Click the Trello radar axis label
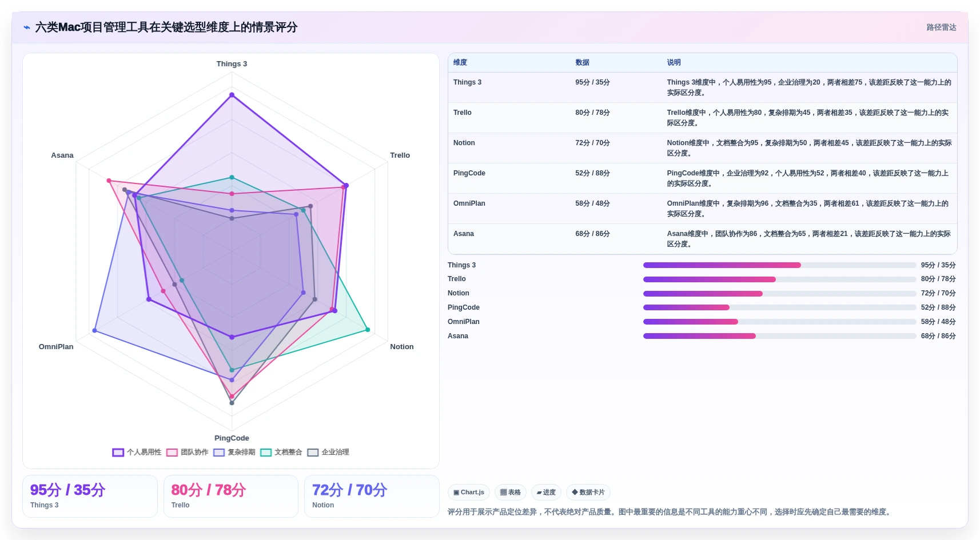Image resolution: width=980 pixels, height=540 pixels. pyautogui.click(x=400, y=155)
